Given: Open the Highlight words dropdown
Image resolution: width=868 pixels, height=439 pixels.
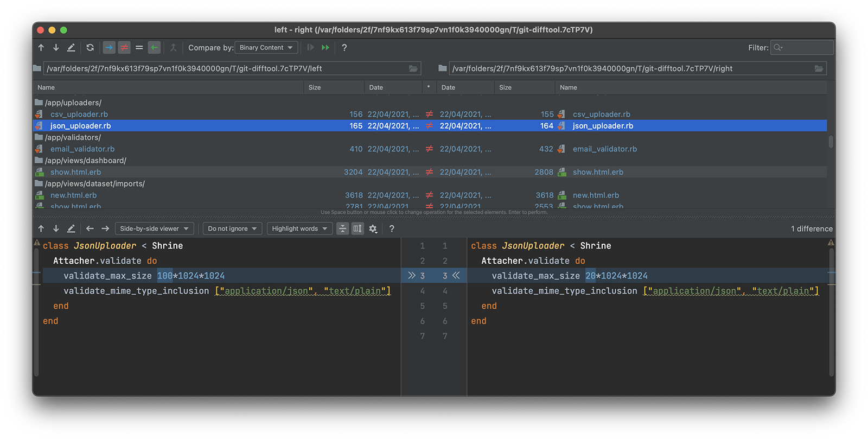Looking at the screenshot, I should pyautogui.click(x=299, y=229).
